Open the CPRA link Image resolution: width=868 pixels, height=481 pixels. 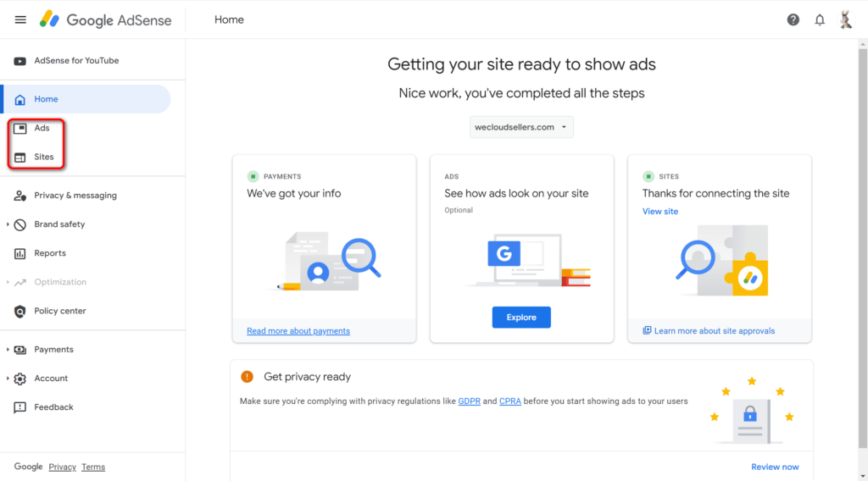(x=509, y=401)
